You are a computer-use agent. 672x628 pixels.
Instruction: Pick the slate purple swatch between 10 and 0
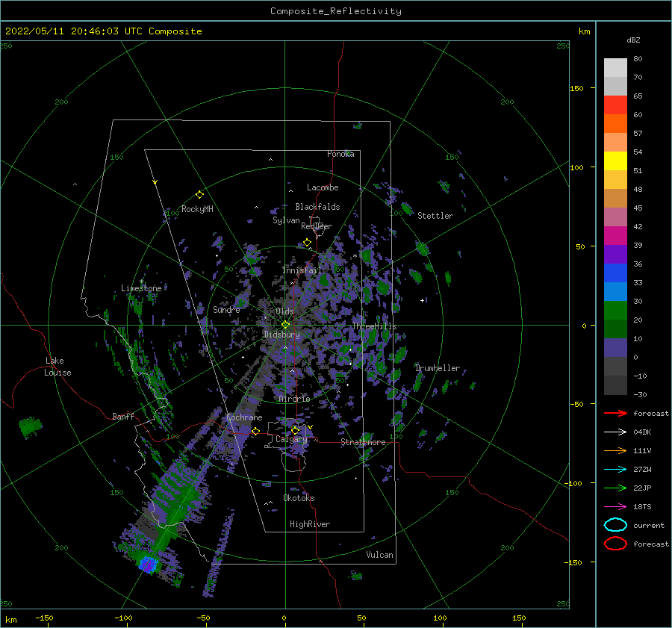615,348
